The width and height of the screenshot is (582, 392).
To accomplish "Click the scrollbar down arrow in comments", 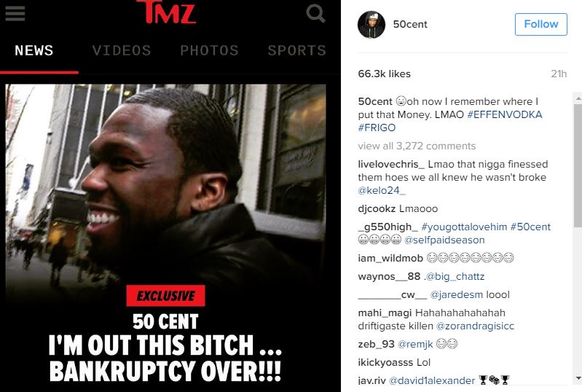I will click(578, 379).
